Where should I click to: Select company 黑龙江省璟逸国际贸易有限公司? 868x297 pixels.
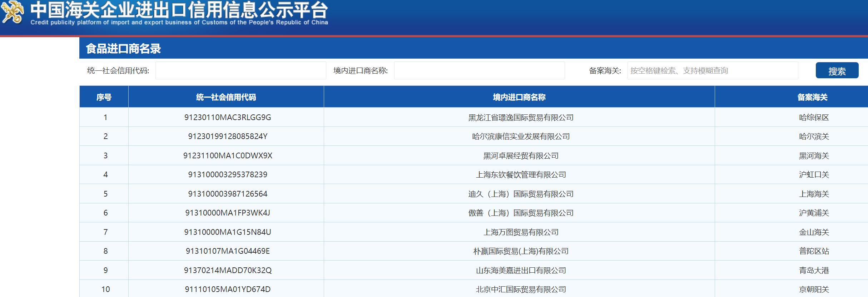(521, 118)
